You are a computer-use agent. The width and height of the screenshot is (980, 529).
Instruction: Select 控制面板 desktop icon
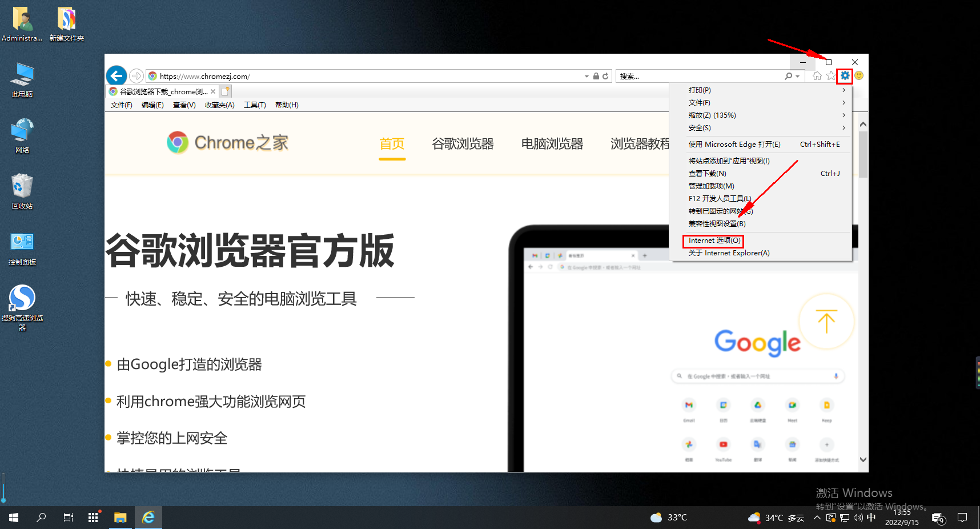coord(22,248)
